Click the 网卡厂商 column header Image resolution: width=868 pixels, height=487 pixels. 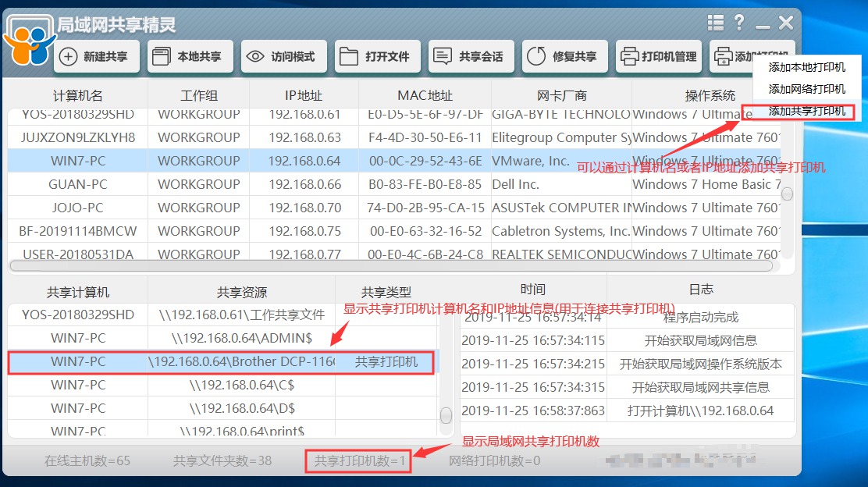561,95
